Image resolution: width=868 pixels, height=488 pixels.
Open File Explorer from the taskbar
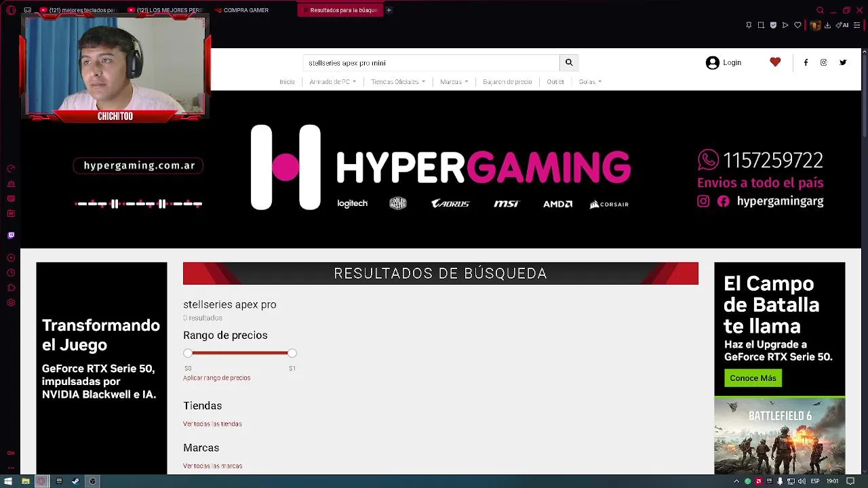pyautogui.click(x=26, y=481)
